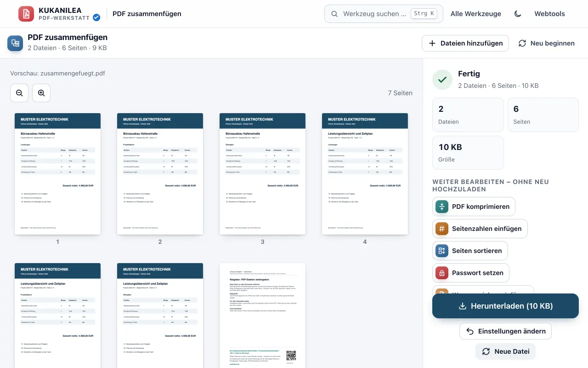
Task: Click the 'Strg K' shortcut hint
Action: [x=424, y=14]
